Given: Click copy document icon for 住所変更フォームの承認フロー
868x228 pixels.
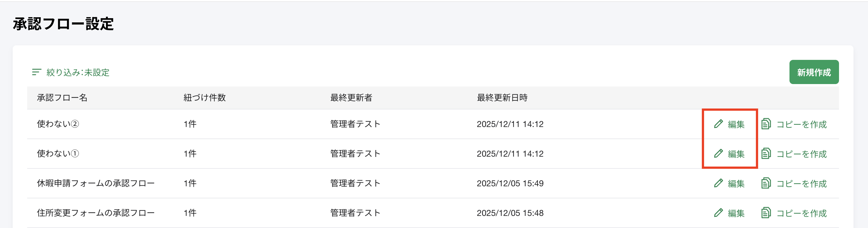Looking at the screenshot, I should coord(766,213).
